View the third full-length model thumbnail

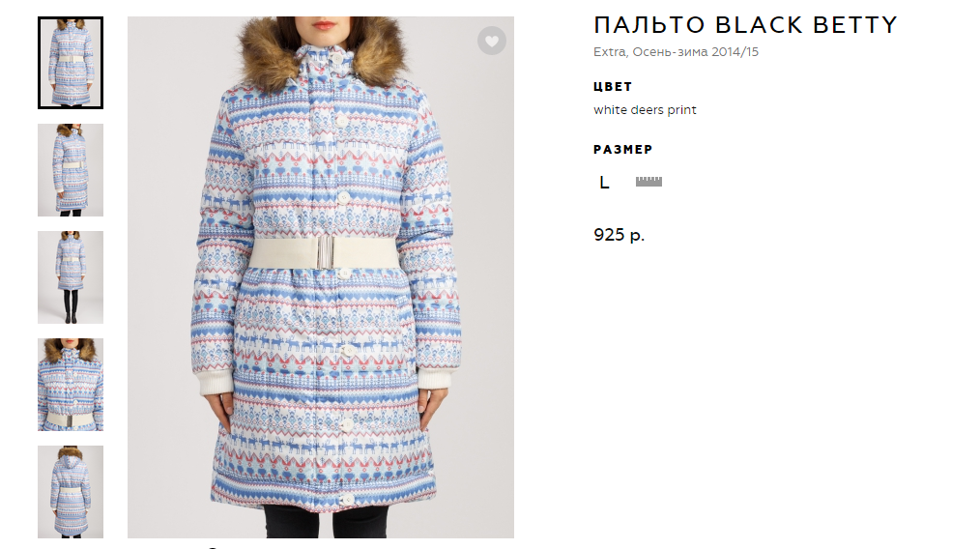tap(71, 277)
